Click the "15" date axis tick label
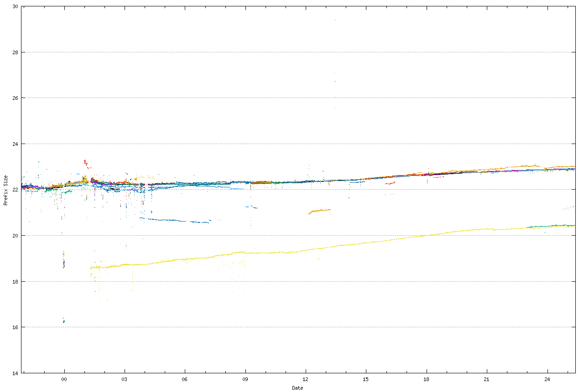The height and width of the screenshot is (392, 584). tap(365, 379)
